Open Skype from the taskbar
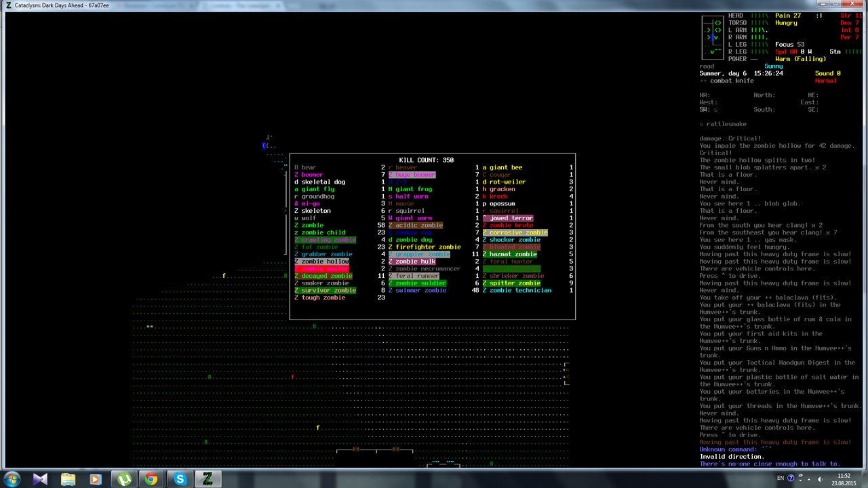Viewport: 868px width, 488px height. [180, 479]
